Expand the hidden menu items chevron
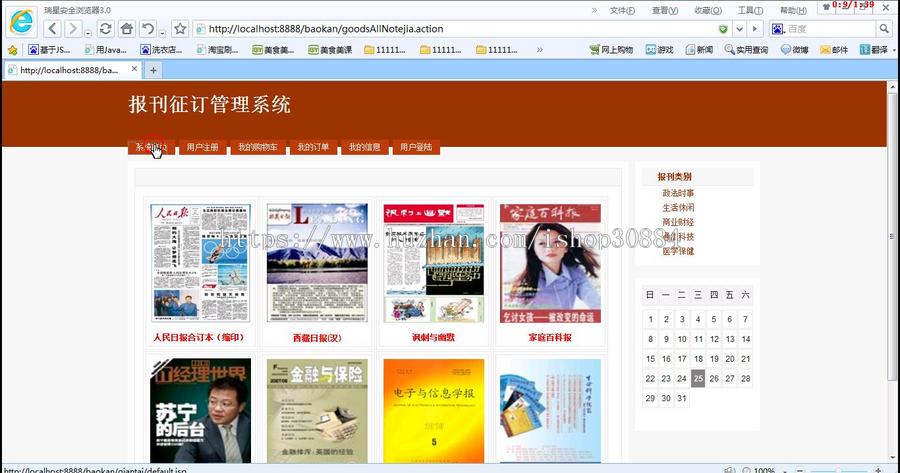The width and height of the screenshot is (900, 473). (x=594, y=10)
